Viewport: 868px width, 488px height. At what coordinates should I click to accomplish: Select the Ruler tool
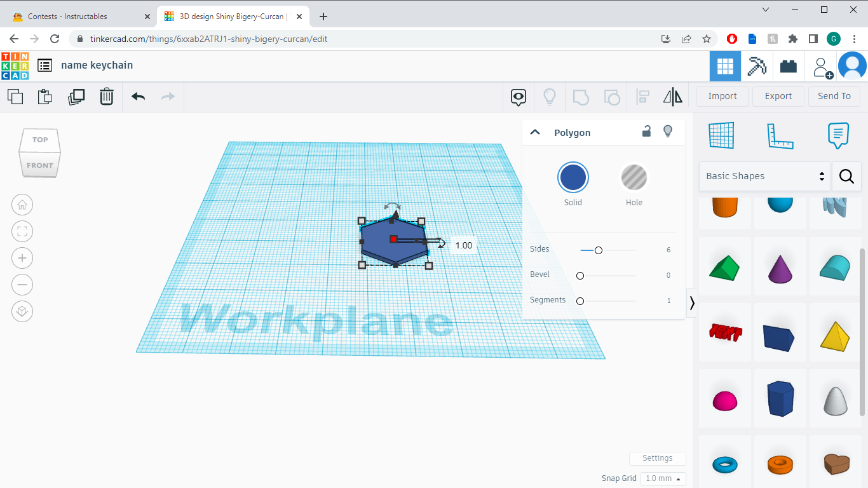coord(780,135)
